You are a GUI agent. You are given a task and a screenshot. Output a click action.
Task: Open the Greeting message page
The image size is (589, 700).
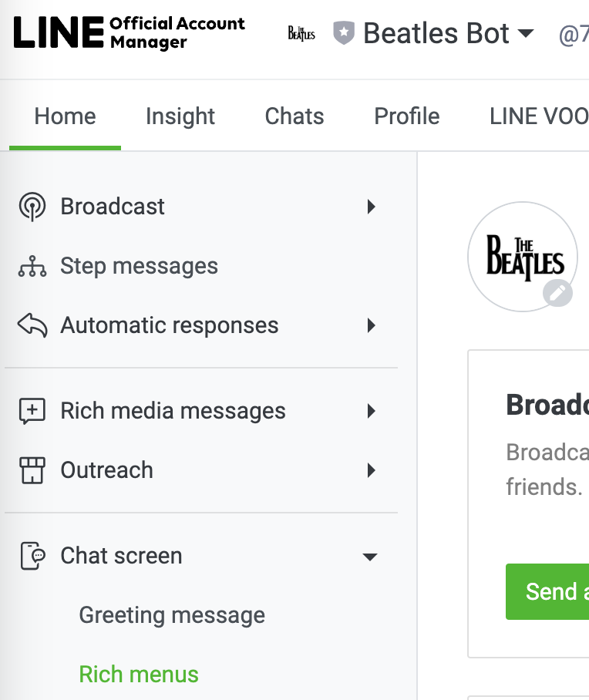172,615
